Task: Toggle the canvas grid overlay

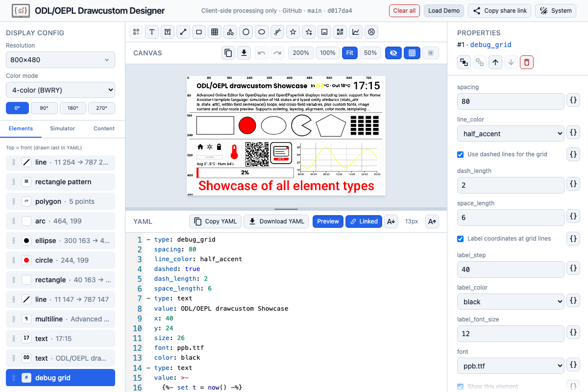Action: click(x=412, y=53)
